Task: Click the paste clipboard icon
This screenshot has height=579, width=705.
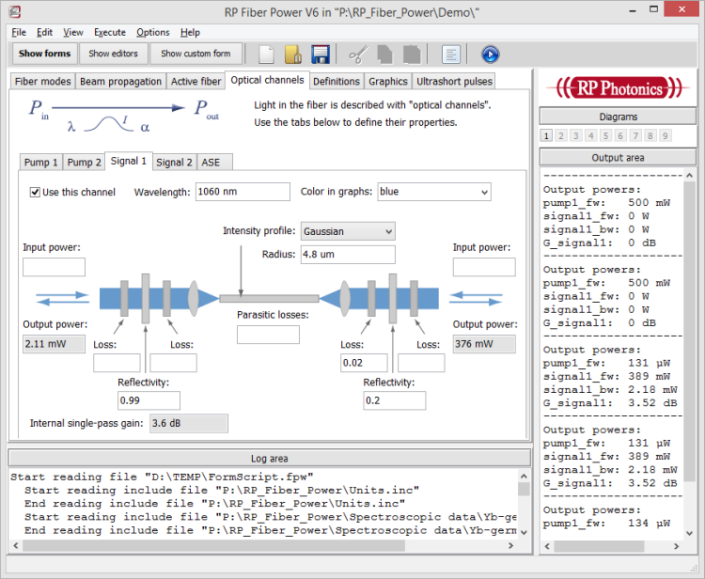Action: pyautogui.click(x=411, y=54)
